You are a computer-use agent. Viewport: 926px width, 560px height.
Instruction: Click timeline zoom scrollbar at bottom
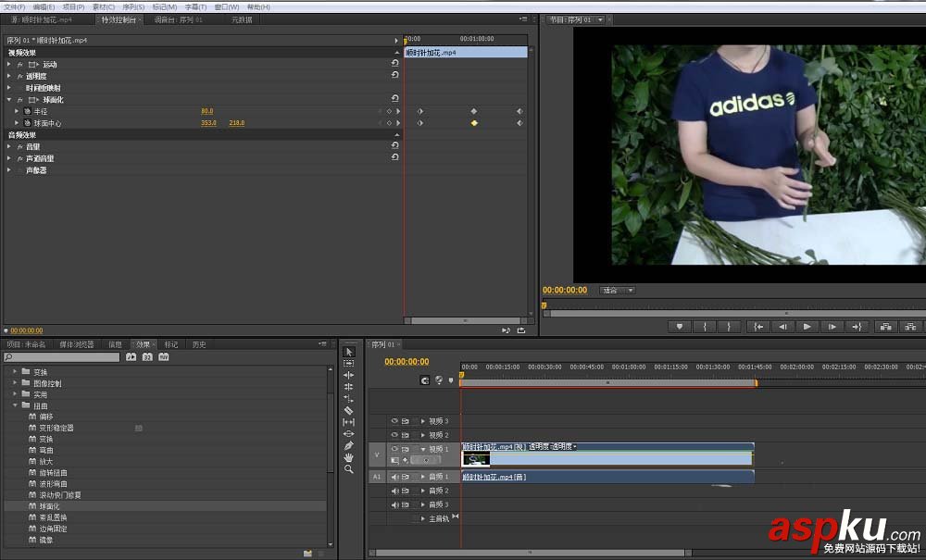530,553
